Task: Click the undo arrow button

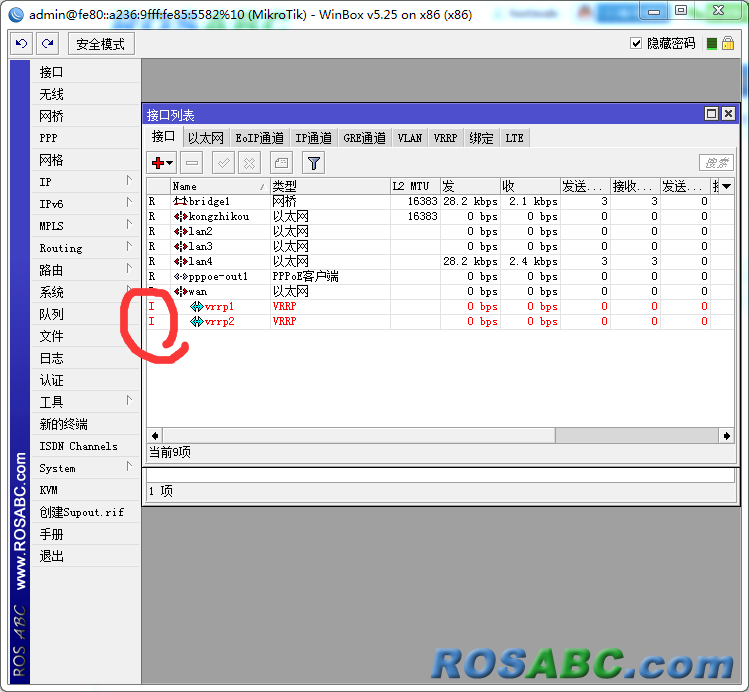Action: (21, 44)
